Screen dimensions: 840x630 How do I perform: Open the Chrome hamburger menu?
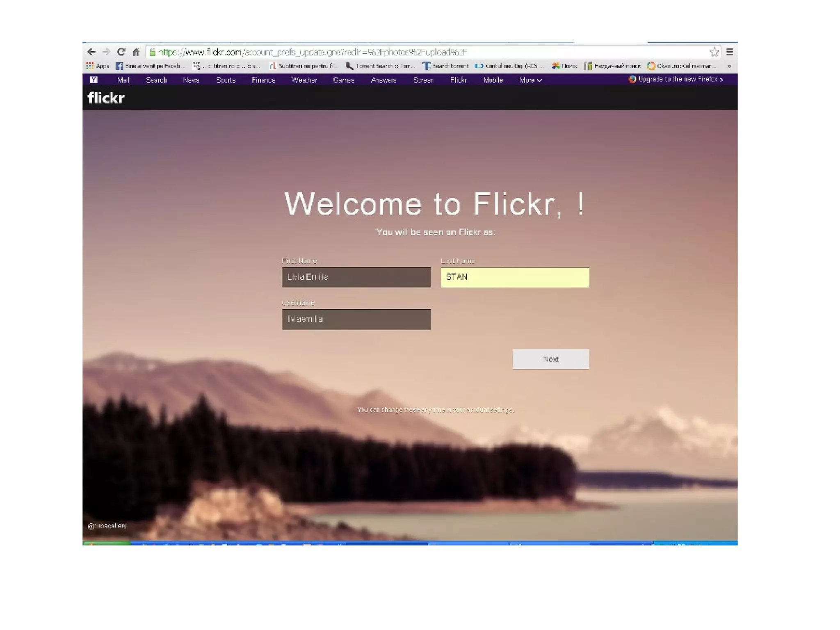[x=730, y=52]
